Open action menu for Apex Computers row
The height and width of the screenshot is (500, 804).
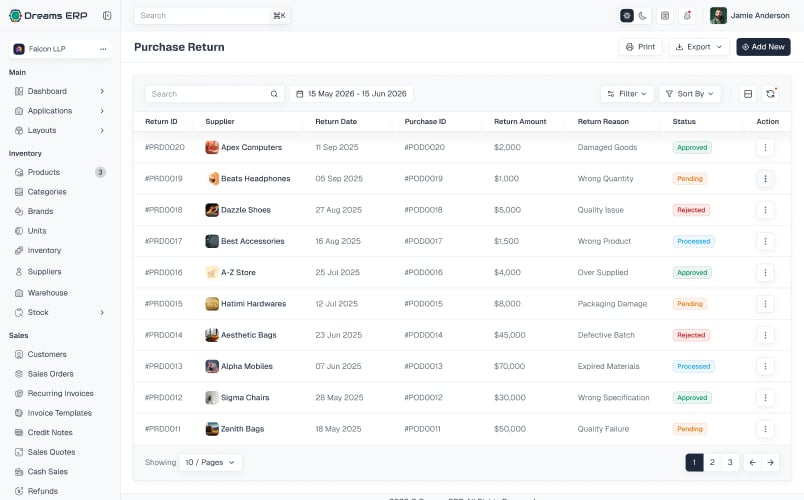tap(765, 148)
